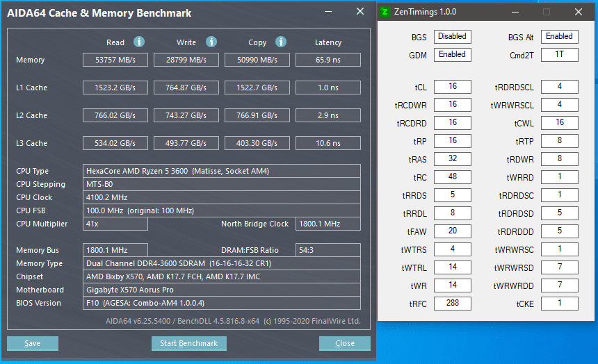The height and width of the screenshot is (364, 598).
Task: Click GDM Enabled field
Action: tap(452, 54)
